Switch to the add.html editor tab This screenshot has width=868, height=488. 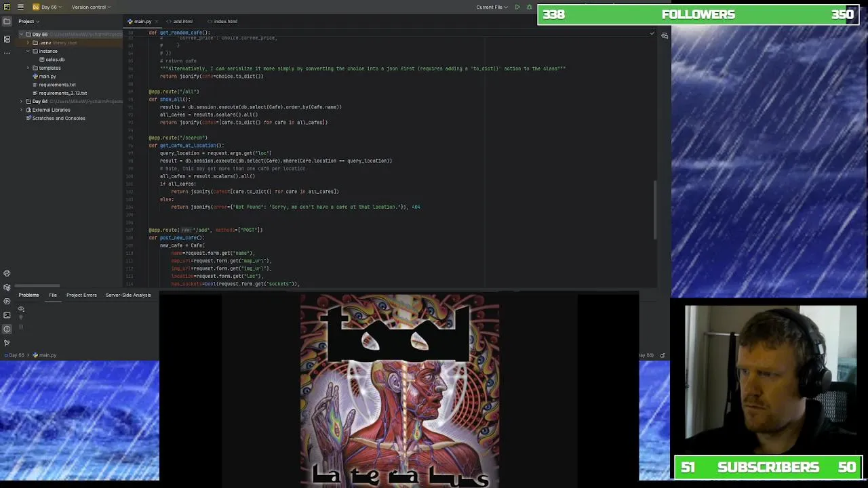point(180,21)
